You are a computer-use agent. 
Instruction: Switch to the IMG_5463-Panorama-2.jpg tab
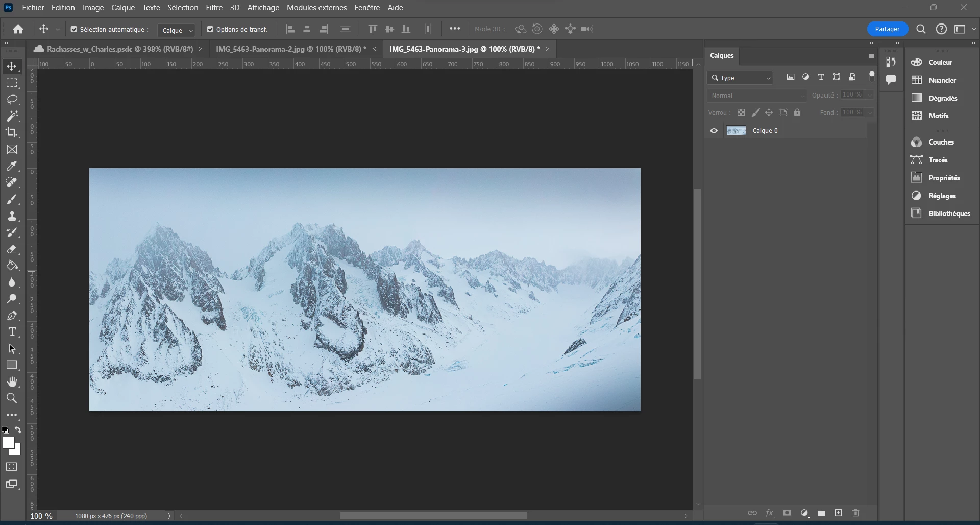(x=290, y=49)
